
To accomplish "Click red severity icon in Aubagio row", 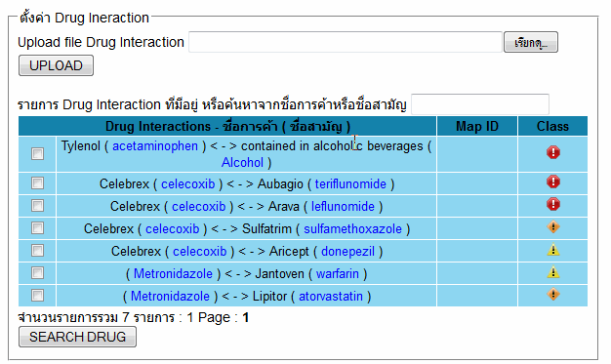I will pyautogui.click(x=553, y=182).
